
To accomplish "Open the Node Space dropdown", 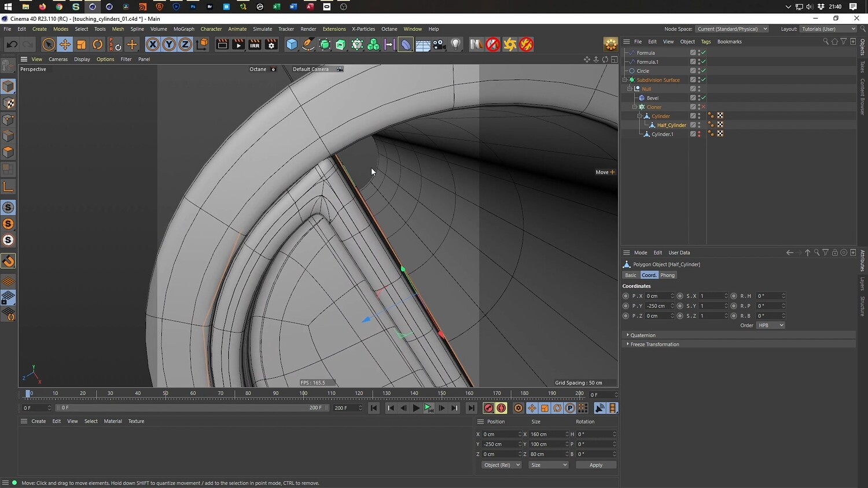I will click(731, 29).
